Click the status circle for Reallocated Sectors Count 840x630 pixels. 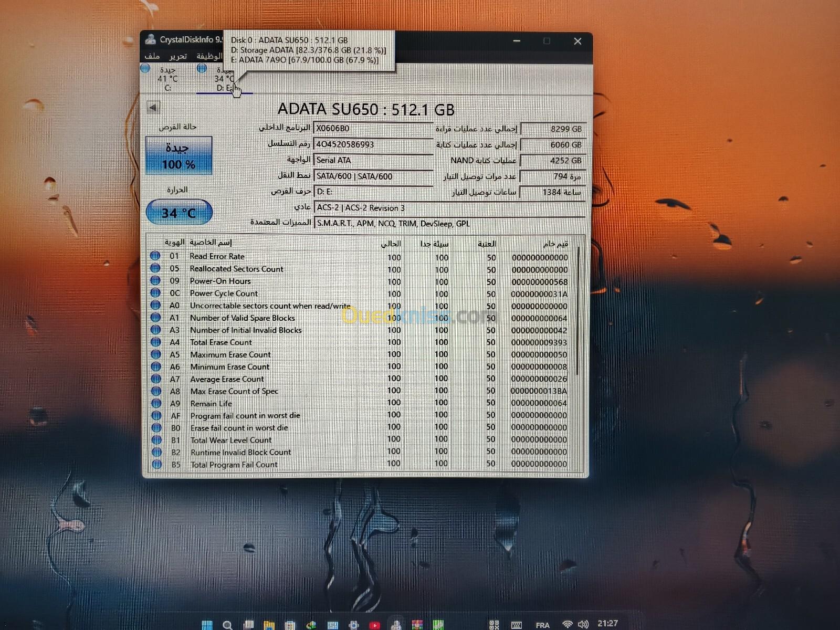[155, 268]
